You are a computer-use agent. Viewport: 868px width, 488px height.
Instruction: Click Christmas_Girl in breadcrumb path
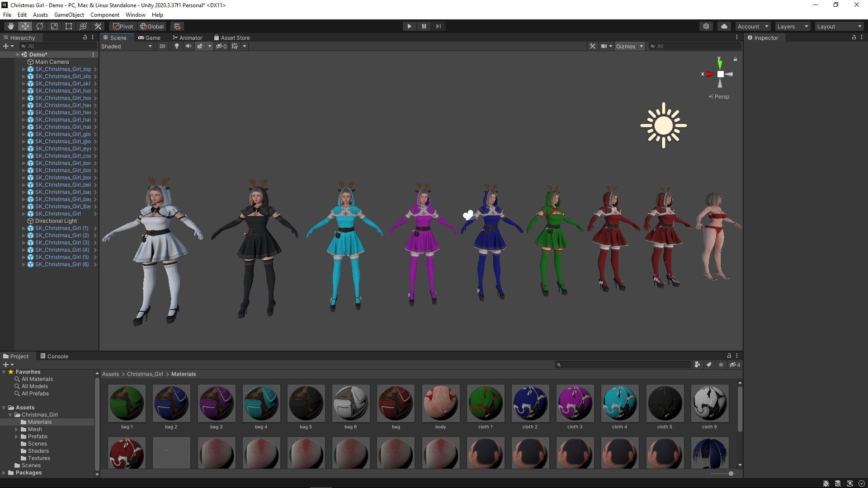pos(145,374)
